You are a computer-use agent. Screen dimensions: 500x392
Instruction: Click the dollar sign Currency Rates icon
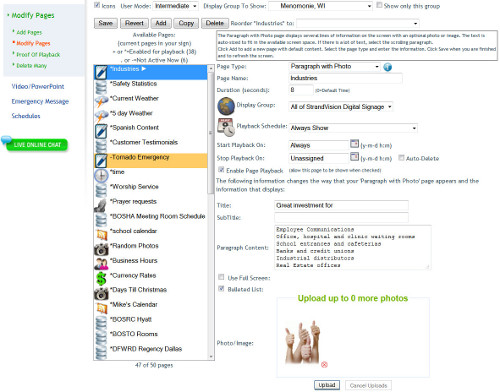pos(101,278)
